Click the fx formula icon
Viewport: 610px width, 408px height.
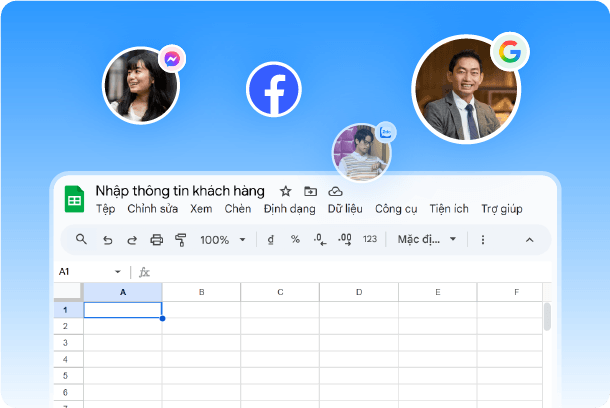[144, 272]
